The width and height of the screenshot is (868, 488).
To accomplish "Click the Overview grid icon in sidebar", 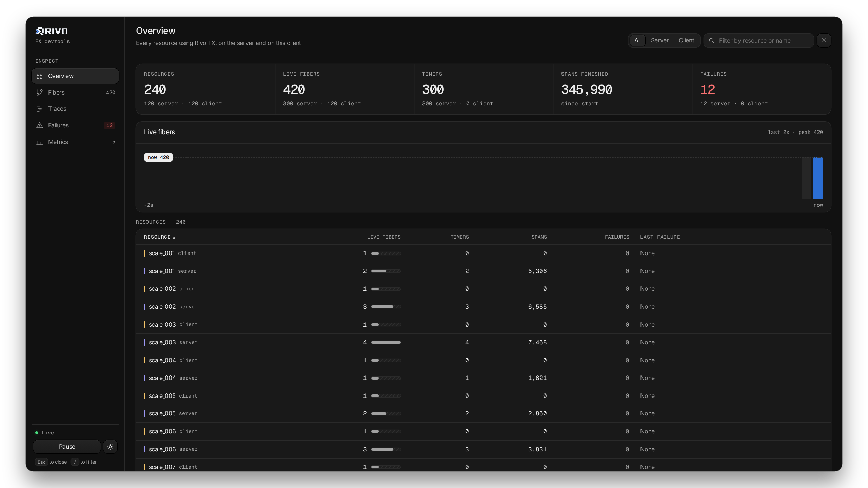I will (x=40, y=76).
